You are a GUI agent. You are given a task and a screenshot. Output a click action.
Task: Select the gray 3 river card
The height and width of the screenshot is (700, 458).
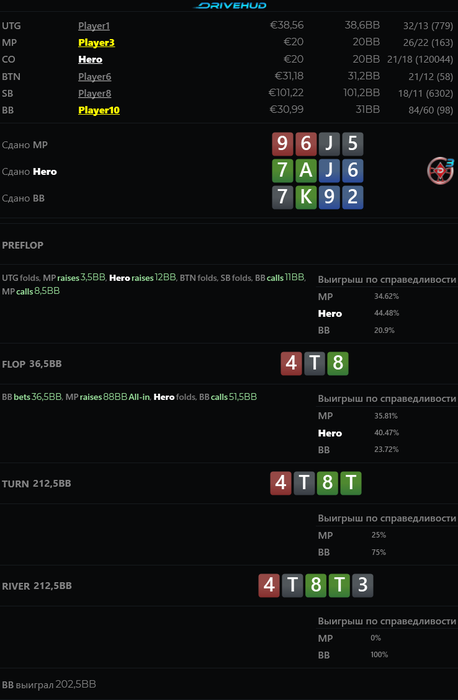(362, 585)
